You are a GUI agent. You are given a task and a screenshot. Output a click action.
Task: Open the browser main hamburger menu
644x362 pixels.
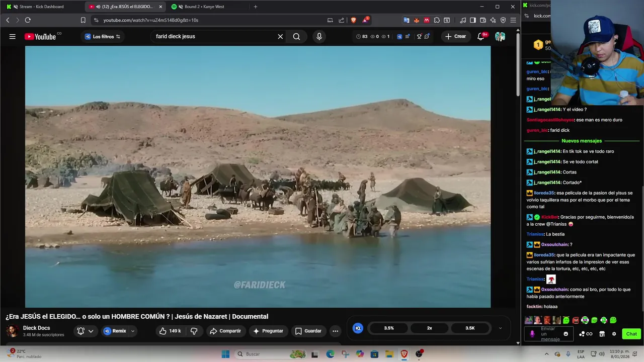pyautogui.click(x=513, y=20)
